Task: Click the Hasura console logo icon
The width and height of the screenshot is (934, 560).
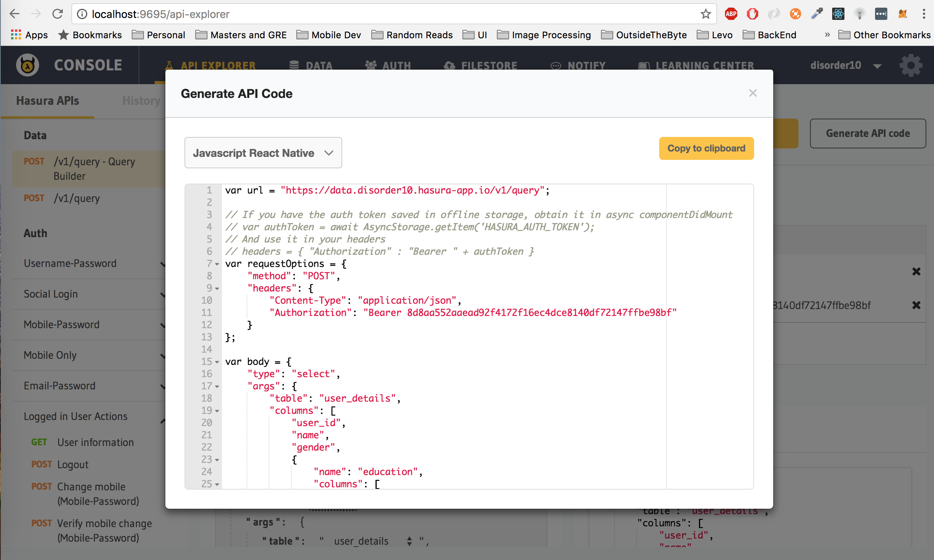Action: [x=28, y=65]
